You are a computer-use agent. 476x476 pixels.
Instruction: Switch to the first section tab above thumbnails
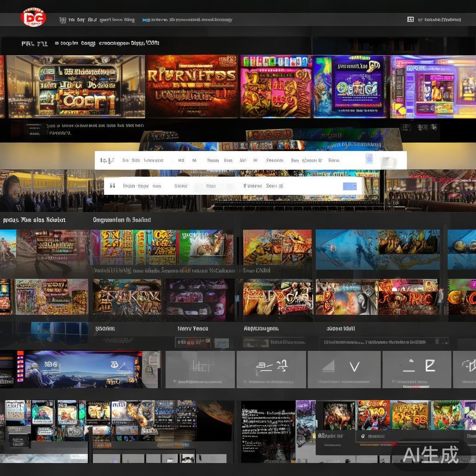pos(35,220)
